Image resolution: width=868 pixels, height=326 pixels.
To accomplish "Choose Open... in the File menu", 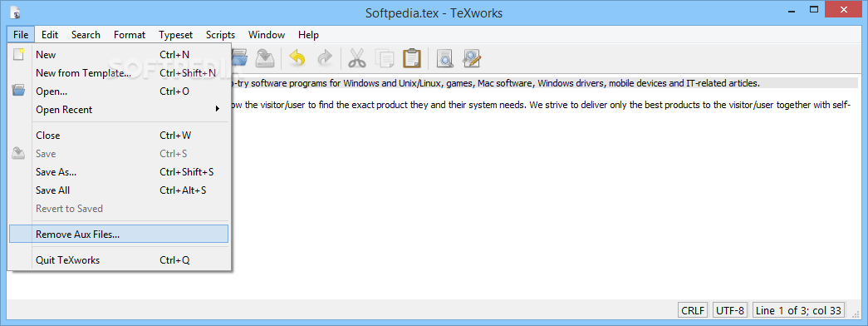I will [119, 91].
